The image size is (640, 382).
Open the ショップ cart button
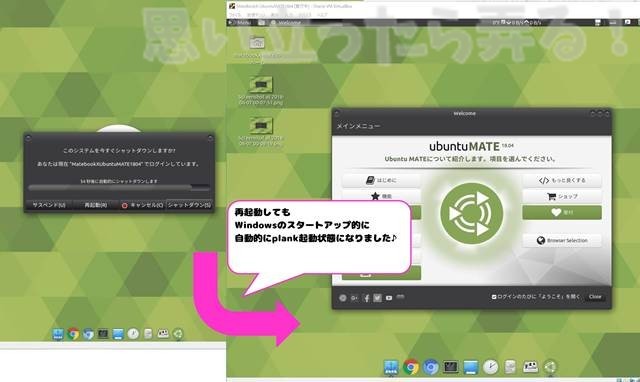point(562,196)
